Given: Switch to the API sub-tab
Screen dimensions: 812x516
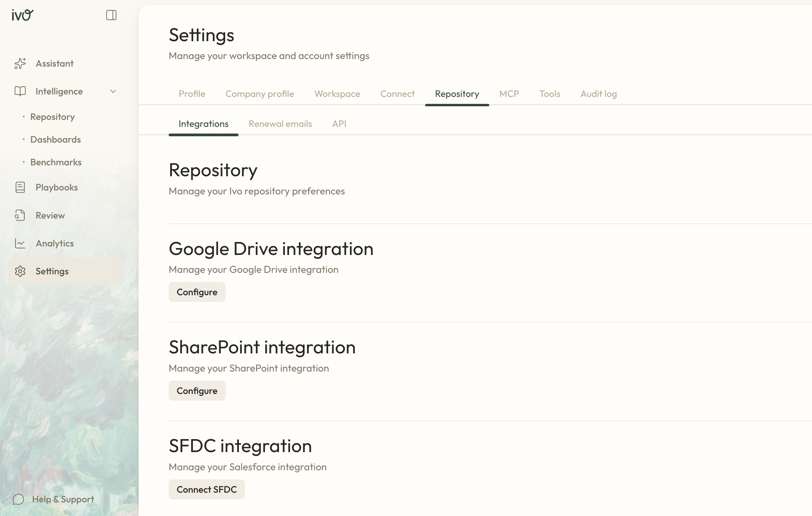Looking at the screenshot, I should click(339, 124).
